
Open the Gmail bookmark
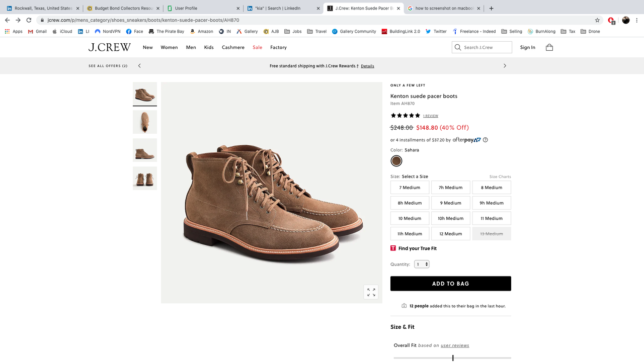37,31
